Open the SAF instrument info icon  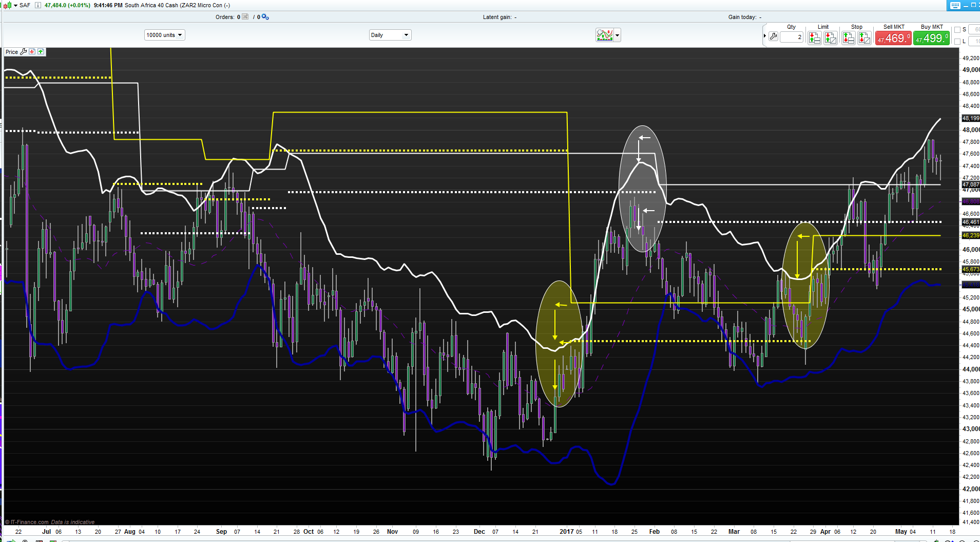pos(38,5)
